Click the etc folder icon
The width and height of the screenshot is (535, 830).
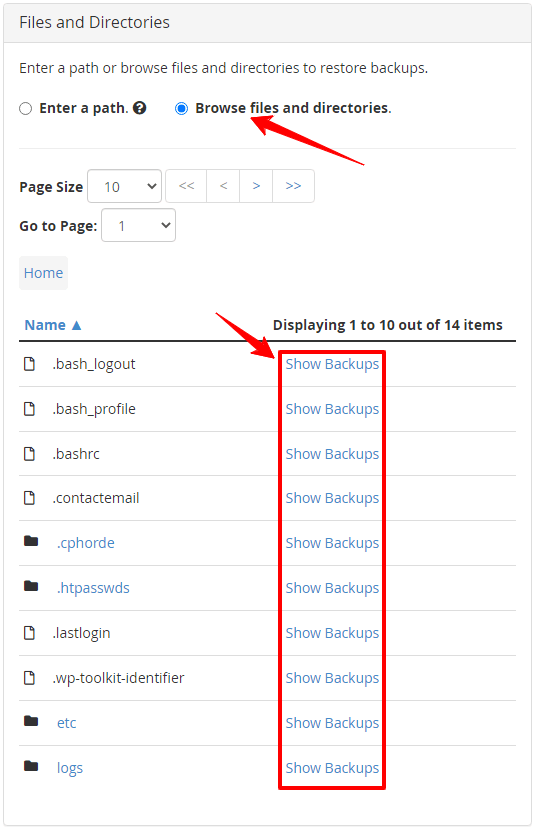[31, 721]
